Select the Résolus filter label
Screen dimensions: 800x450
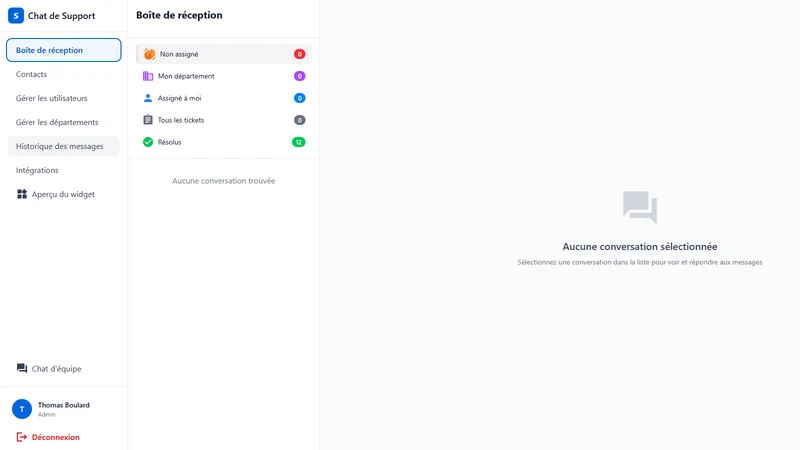(x=169, y=142)
